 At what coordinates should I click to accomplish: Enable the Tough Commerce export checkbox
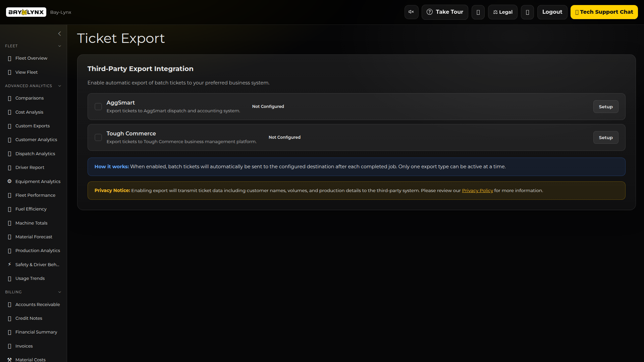coord(98,137)
